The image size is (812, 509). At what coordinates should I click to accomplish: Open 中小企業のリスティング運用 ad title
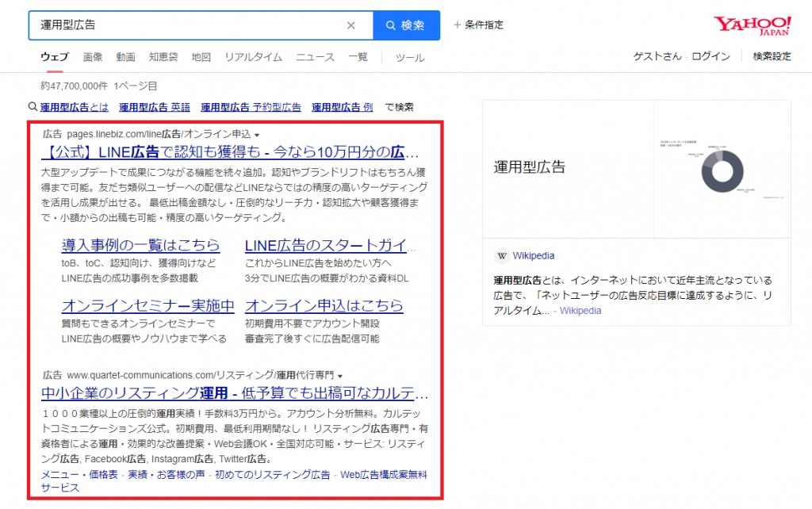[235, 393]
